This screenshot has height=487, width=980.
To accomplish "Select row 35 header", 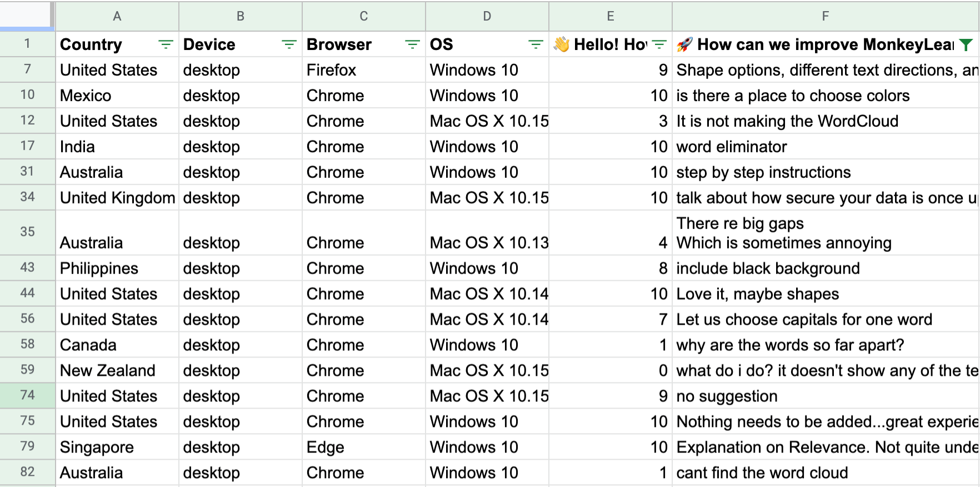I will click(x=27, y=232).
